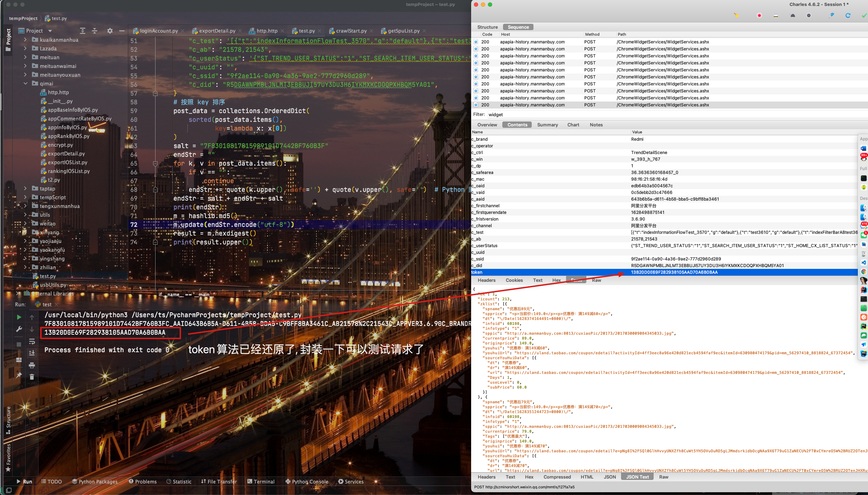Image resolution: width=868 pixels, height=495 pixels.
Task: Select the highlighted last request row in Charles
Action: [669, 105]
